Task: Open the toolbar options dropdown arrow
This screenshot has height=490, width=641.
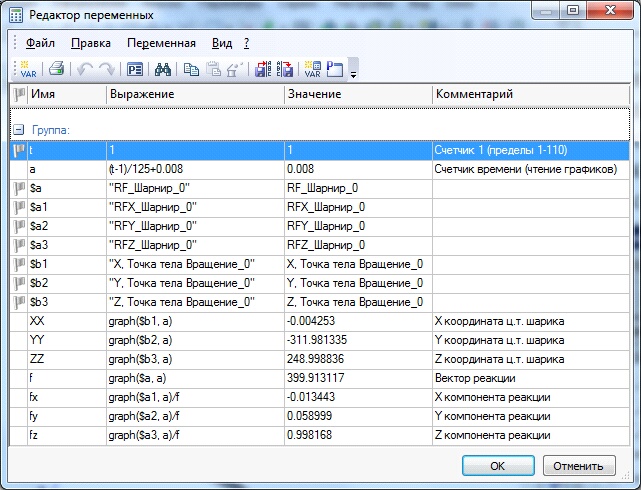Action: (x=353, y=72)
